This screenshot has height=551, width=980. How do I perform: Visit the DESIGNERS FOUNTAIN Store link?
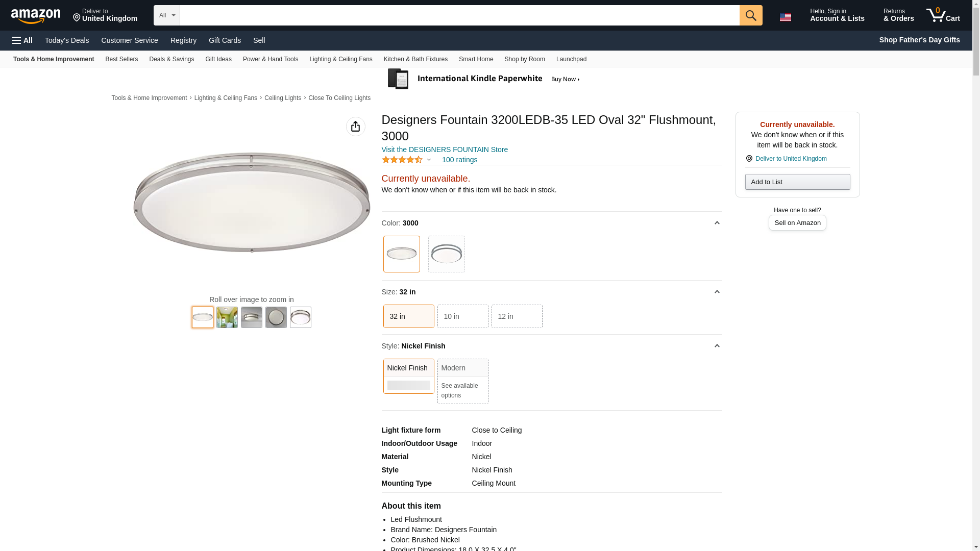445,149
